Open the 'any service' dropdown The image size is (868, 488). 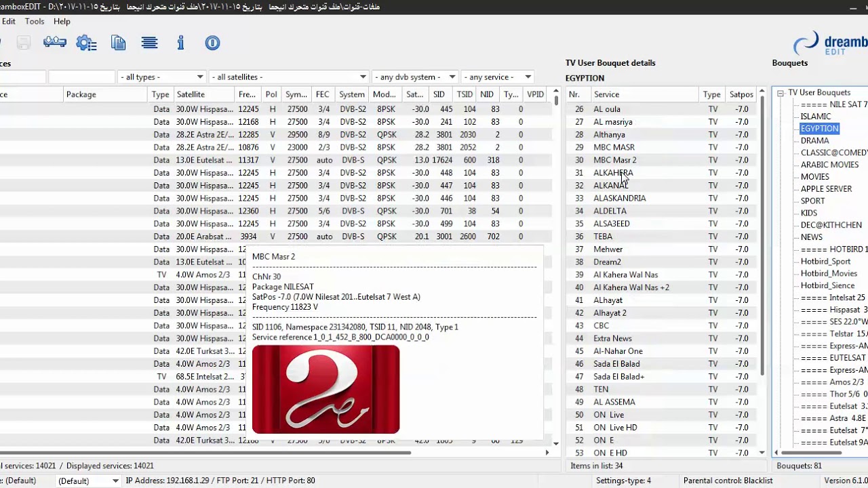pyautogui.click(x=498, y=77)
